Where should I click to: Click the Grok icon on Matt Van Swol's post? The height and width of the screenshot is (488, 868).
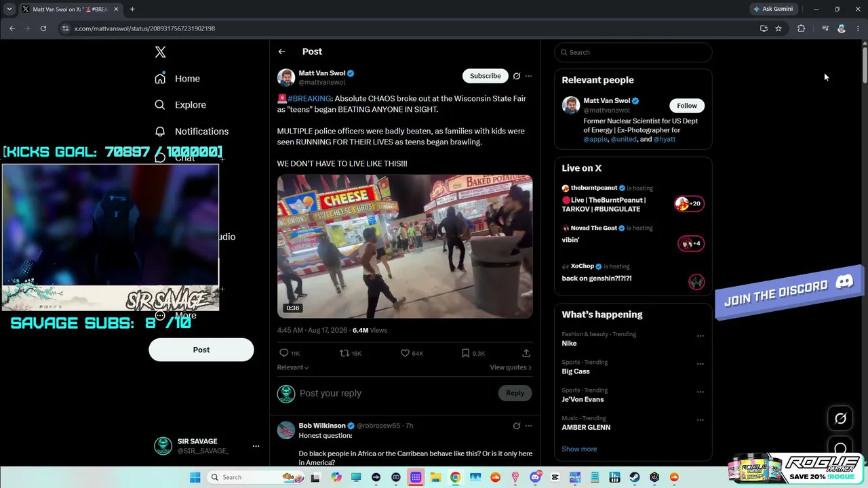click(x=517, y=76)
